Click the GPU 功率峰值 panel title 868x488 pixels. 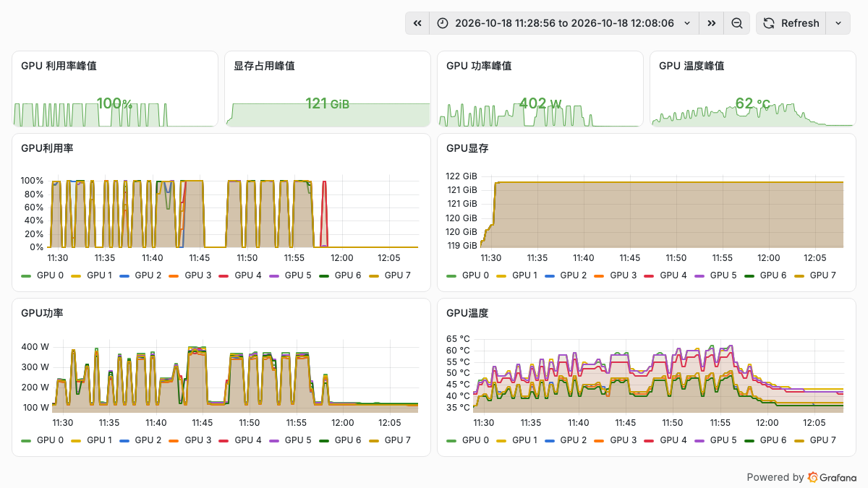[479, 66]
